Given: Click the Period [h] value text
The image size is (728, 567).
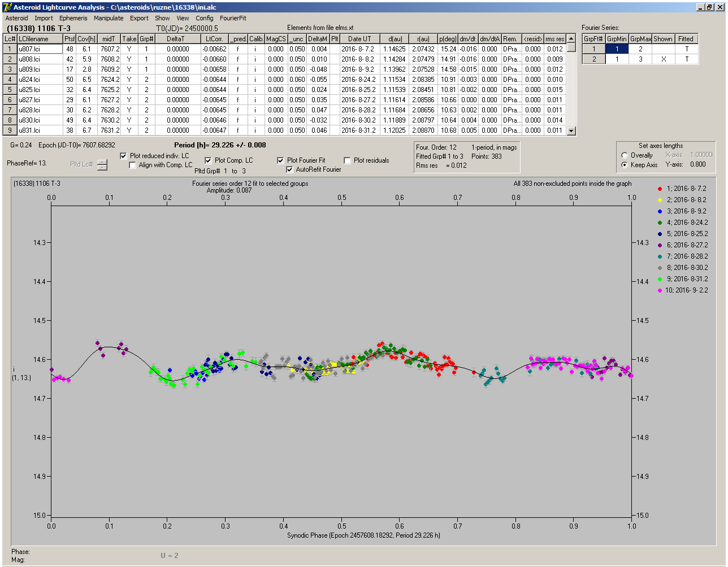Looking at the screenshot, I should coord(220,145).
